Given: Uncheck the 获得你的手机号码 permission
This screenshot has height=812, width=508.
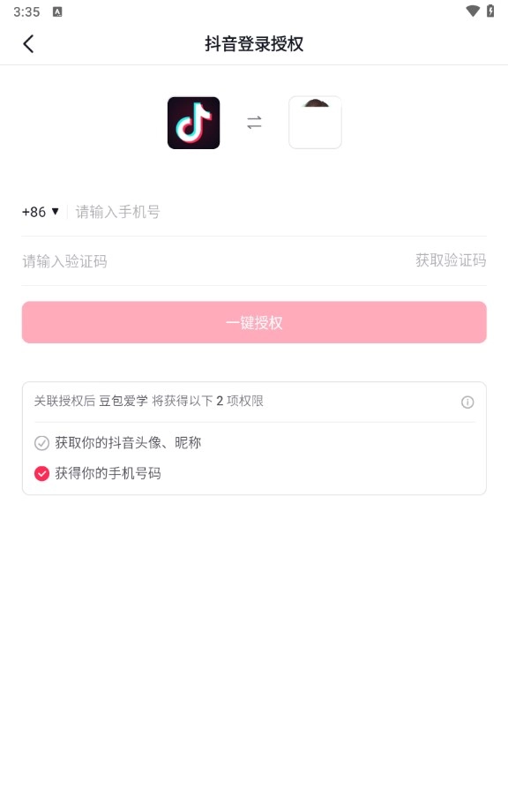Looking at the screenshot, I should 41,473.
